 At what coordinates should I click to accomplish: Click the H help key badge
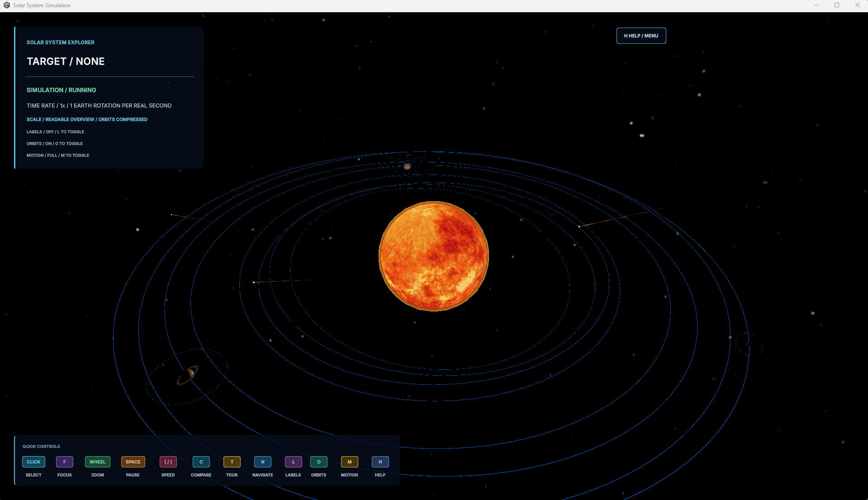coord(380,462)
